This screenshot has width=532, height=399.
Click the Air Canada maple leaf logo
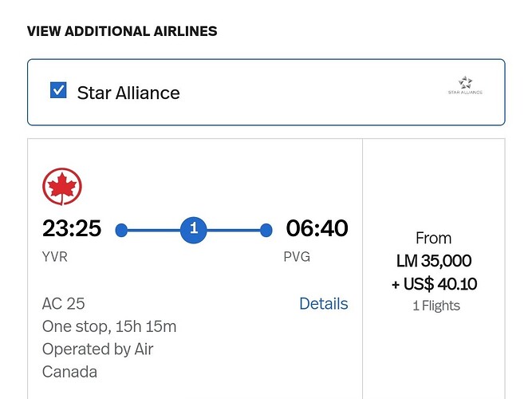coord(62,188)
